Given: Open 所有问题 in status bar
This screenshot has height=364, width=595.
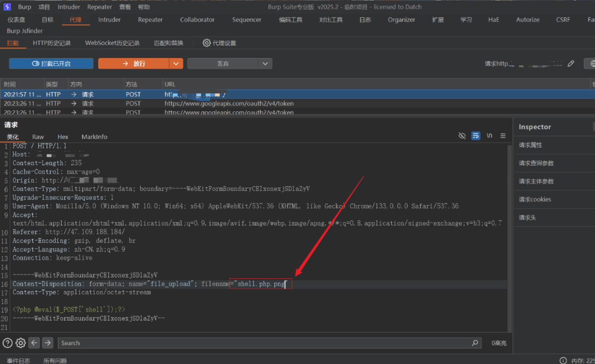Looking at the screenshot, I should point(55,361).
